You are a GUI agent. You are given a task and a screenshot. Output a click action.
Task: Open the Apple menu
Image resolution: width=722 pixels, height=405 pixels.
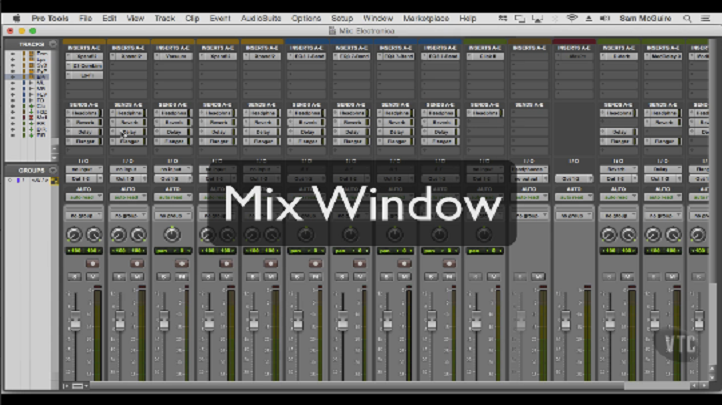(17, 18)
